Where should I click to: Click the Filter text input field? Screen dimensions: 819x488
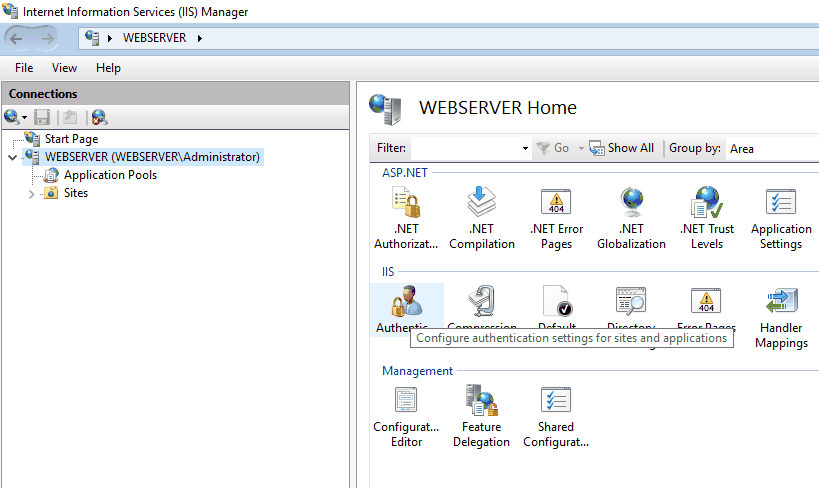pyautogui.click(x=465, y=148)
